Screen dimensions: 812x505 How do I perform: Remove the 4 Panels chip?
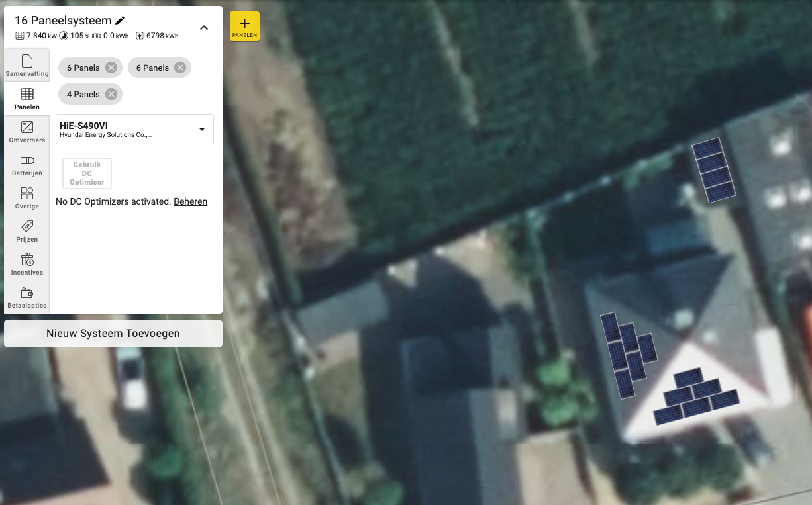pos(111,94)
